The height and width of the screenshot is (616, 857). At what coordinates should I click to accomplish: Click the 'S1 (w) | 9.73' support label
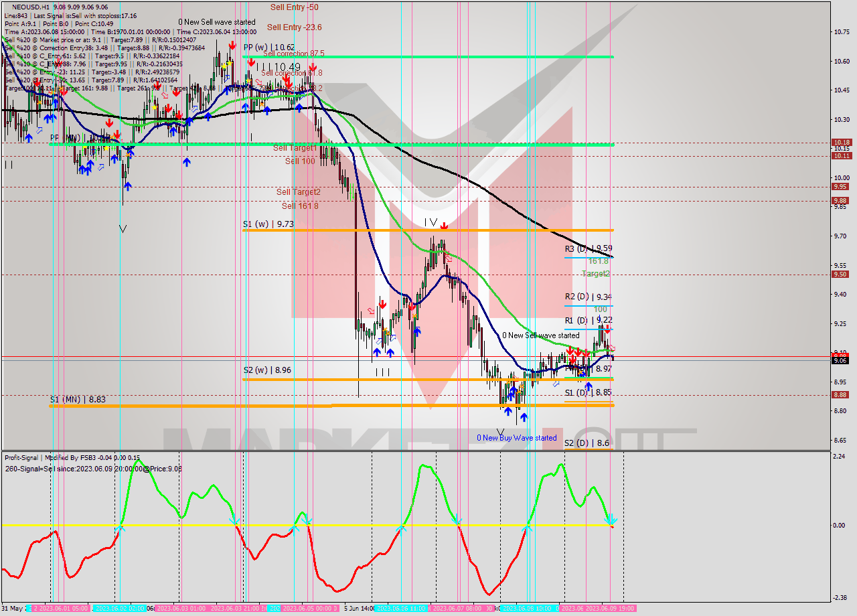pyautogui.click(x=268, y=224)
